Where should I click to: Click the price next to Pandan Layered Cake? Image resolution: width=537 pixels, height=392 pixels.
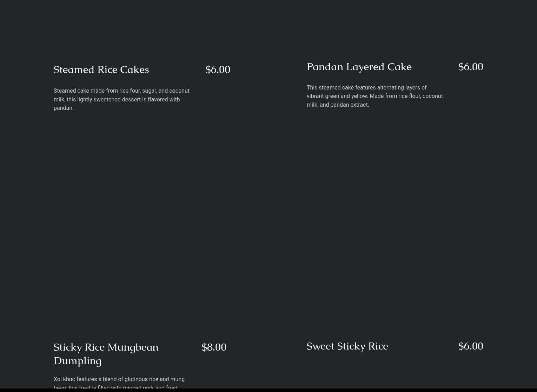pos(470,67)
